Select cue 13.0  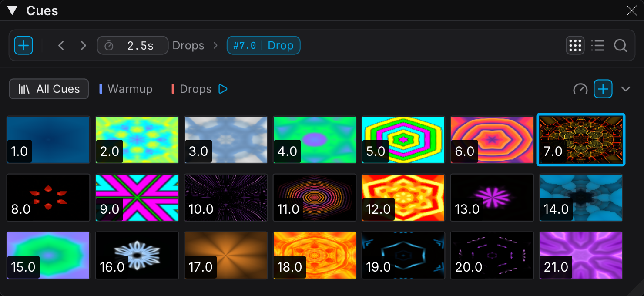(492, 197)
